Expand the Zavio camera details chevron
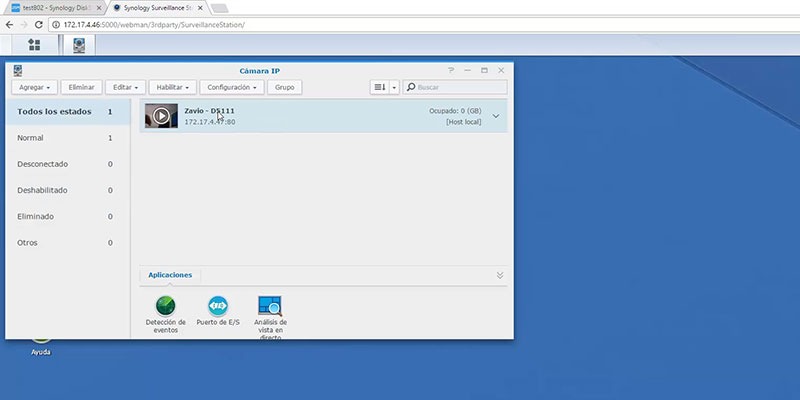Screen dimensions: 800x400 pyautogui.click(x=496, y=116)
